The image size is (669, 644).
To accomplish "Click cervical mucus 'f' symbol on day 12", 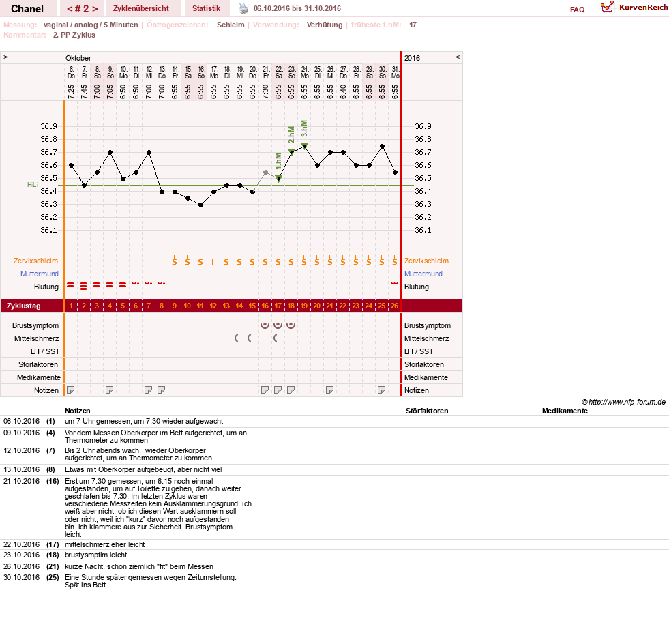I will point(213,261).
